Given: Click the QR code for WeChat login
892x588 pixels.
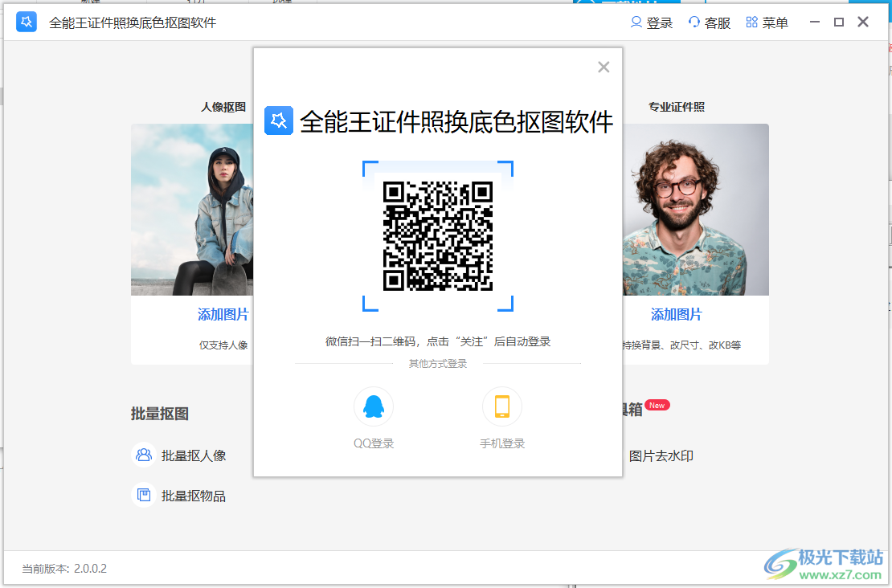Looking at the screenshot, I should (x=437, y=236).
